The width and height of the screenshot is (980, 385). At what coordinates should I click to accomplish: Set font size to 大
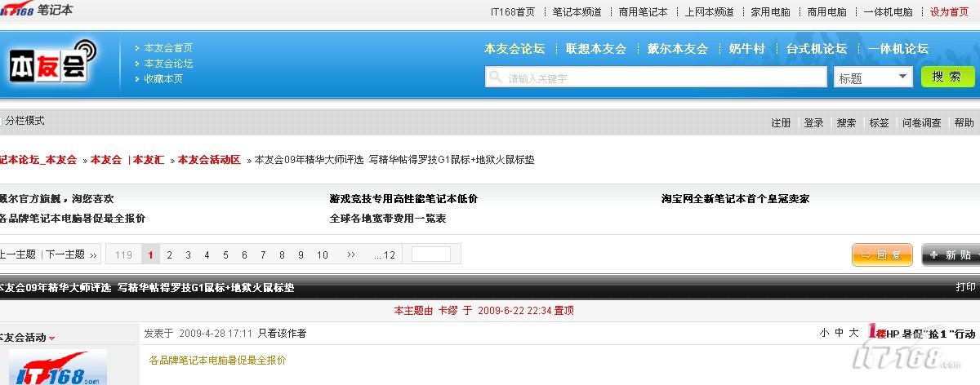[853, 333]
